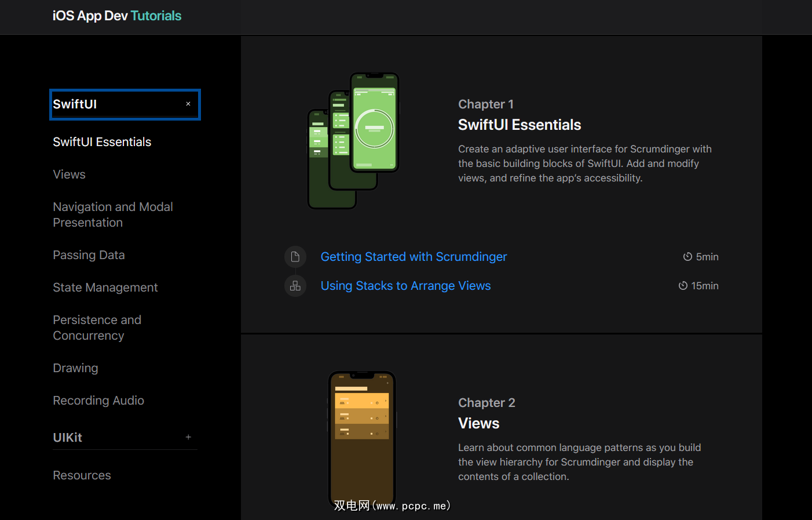Open Using Stacks to Arrange Views tutorial
Image resolution: width=812 pixels, height=520 pixels.
(405, 286)
